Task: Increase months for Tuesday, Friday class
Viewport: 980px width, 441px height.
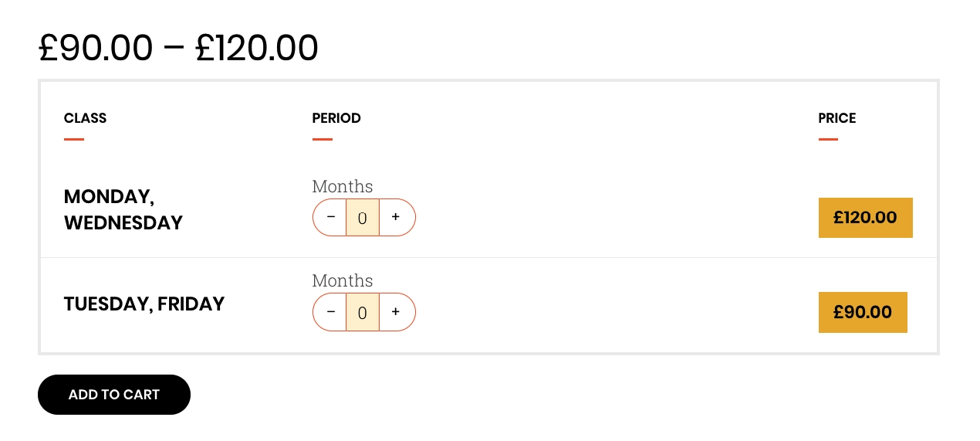Action: pos(396,312)
